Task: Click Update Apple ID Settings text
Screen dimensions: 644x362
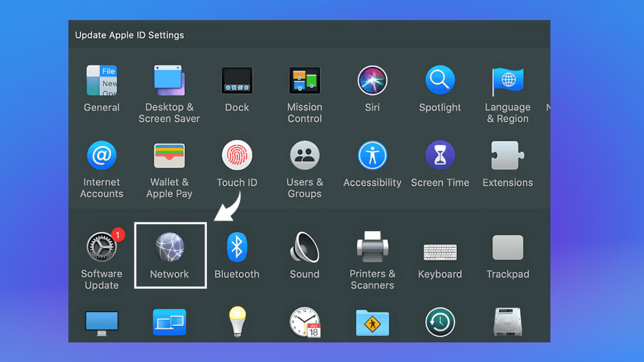Action: coord(129,35)
